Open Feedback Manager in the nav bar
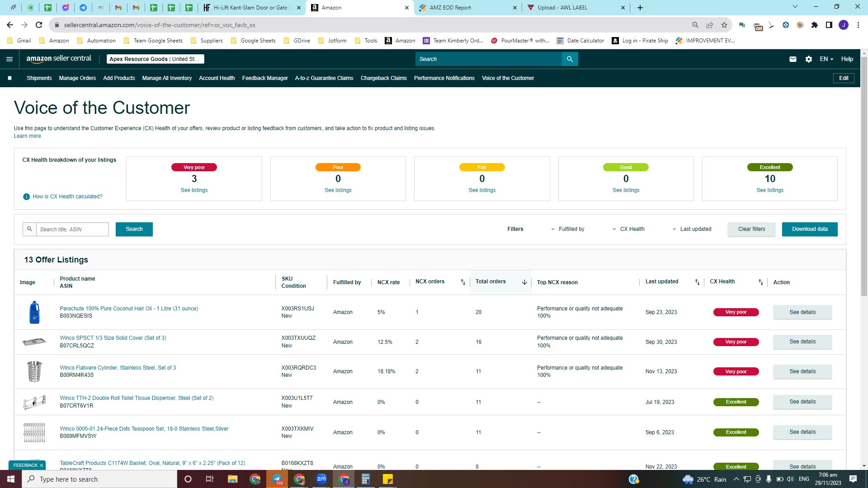This screenshot has width=868, height=488. point(265,78)
